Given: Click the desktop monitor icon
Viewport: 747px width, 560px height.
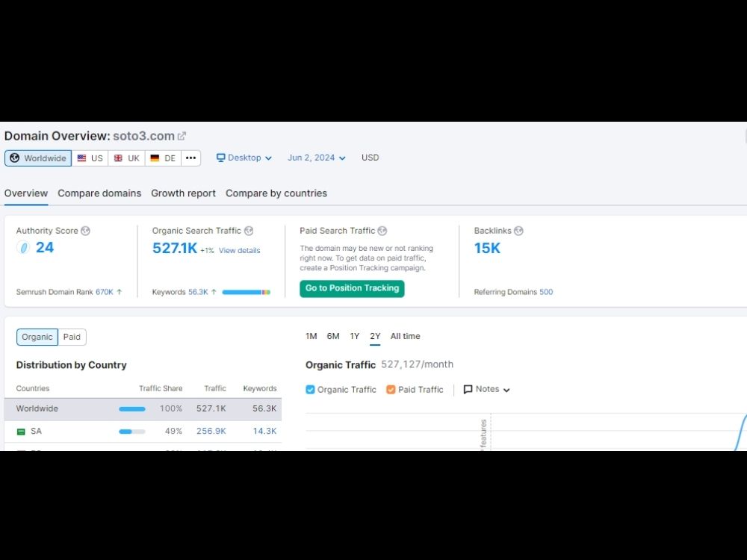Looking at the screenshot, I should point(220,158).
